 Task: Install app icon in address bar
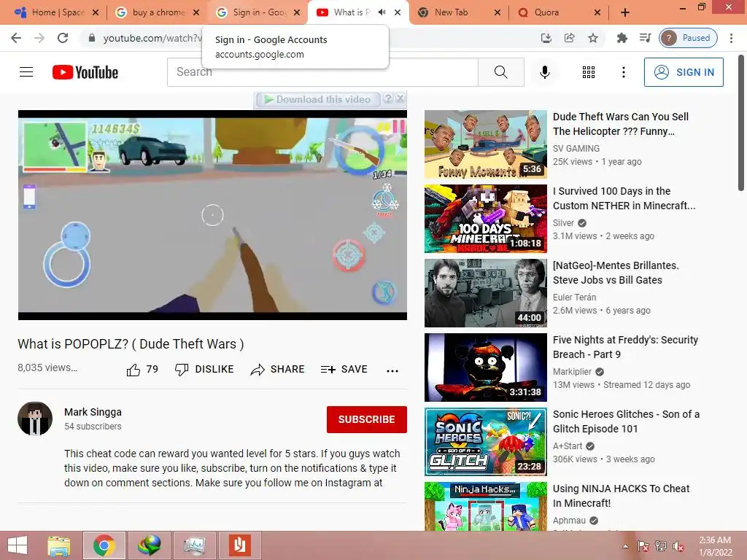(546, 38)
